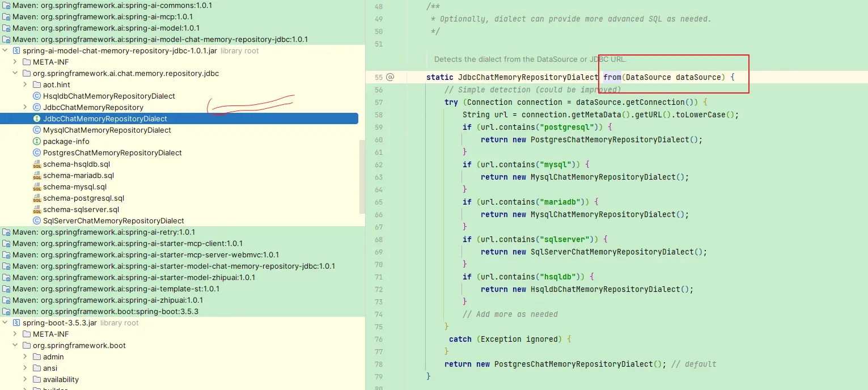Expand the admin package under org.springframework.boot
The width and height of the screenshot is (868, 390).
pyautogui.click(x=25, y=357)
